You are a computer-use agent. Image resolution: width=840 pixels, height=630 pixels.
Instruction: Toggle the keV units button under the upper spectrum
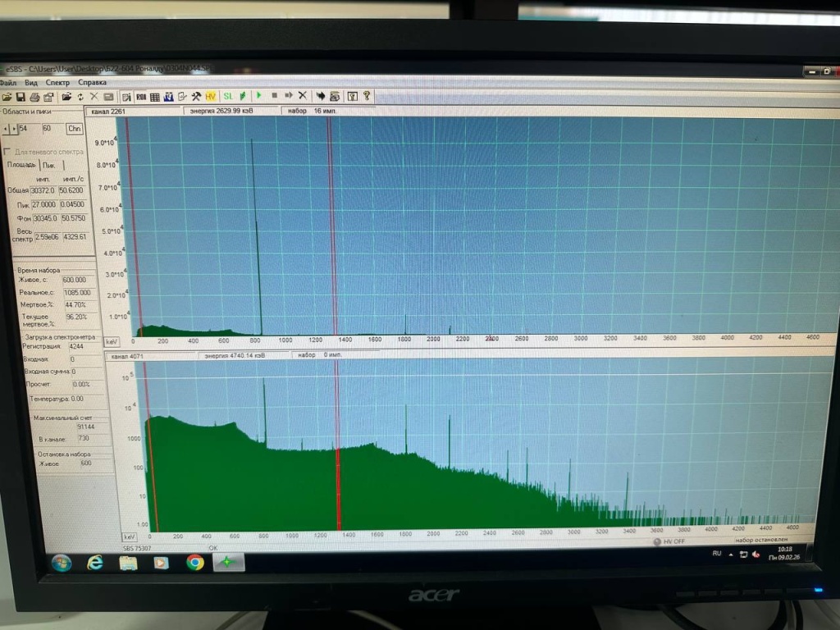tap(112, 340)
